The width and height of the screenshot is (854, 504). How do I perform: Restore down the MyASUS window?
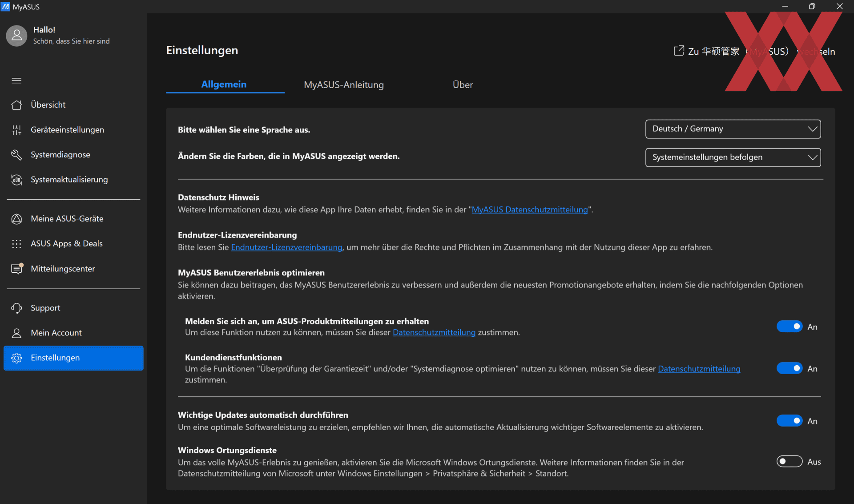812,6
